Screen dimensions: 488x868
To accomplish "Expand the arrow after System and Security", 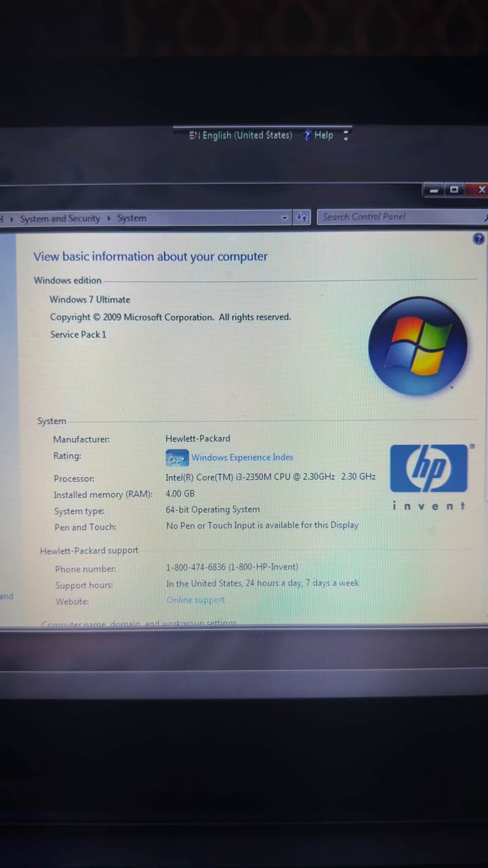I will coord(109,218).
